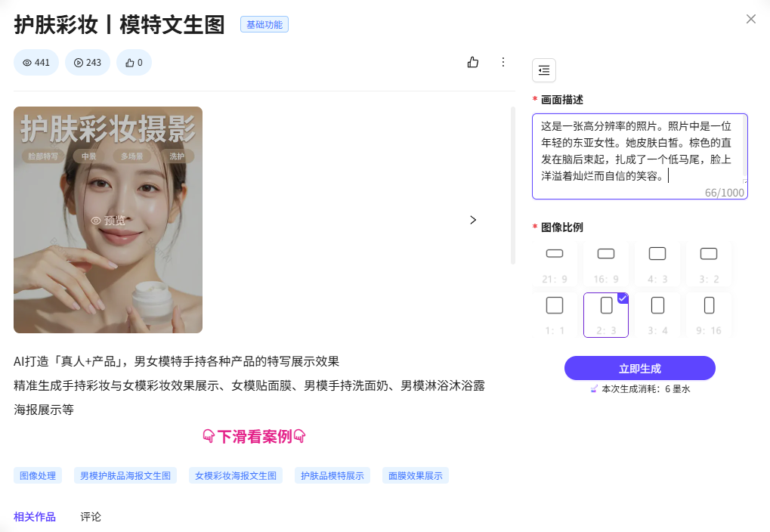Screen dimensions: 770x532
Task: Select the 16:9 image ratio
Action: tap(606, 264)
